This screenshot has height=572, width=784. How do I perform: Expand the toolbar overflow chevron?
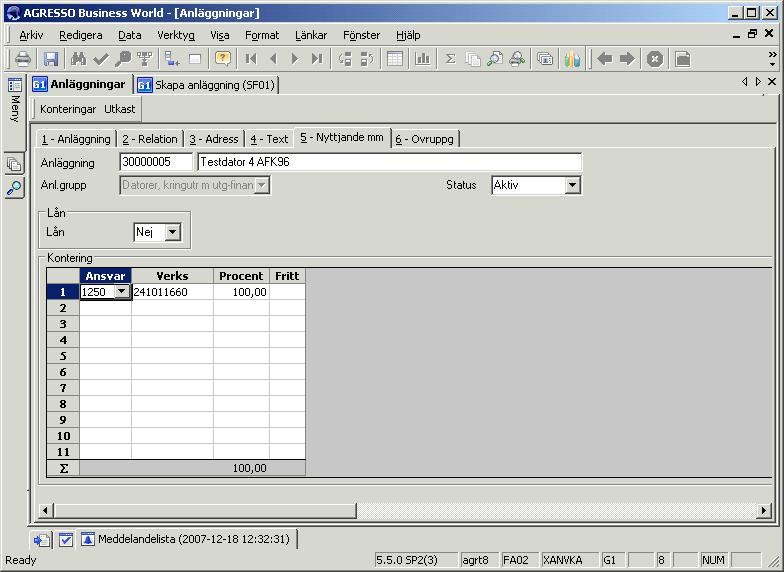772,58
